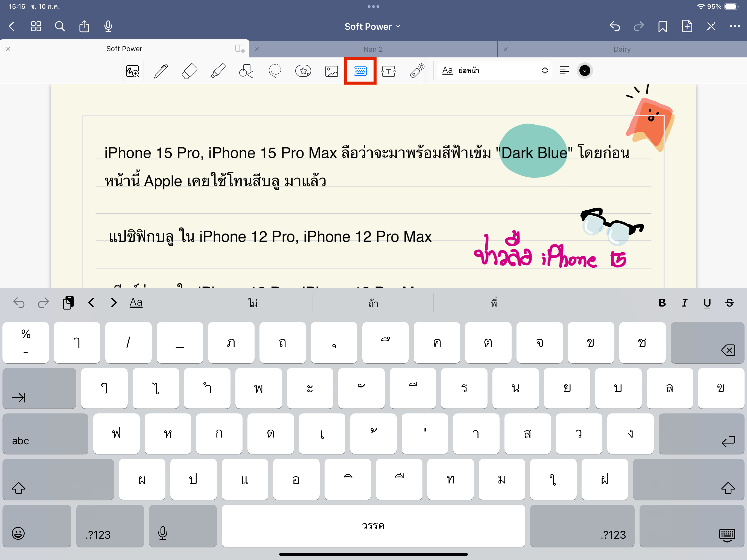Open the black text color swatch
The height and width of the screenshot is (560, 747).
(x=585, y=71)
